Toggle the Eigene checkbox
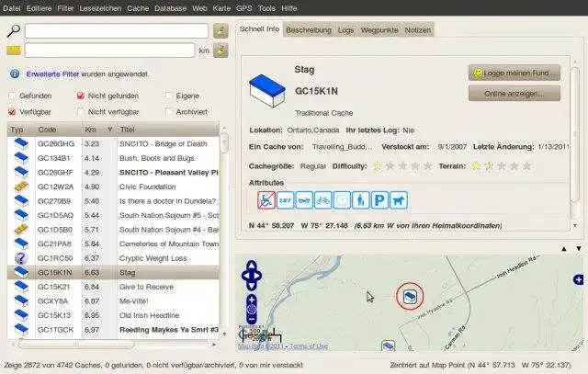 click(169, 96)
